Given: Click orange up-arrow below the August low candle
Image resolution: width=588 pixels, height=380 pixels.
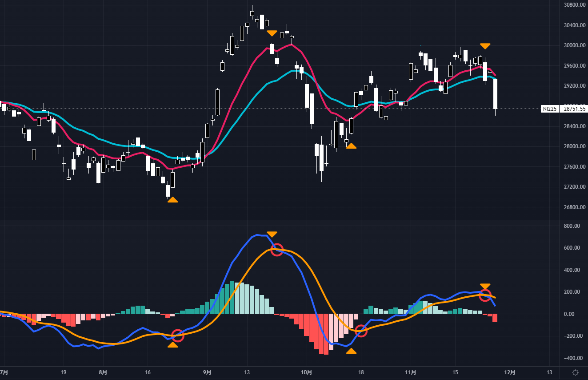Looking at the screenshot, I should pos(172,200).
